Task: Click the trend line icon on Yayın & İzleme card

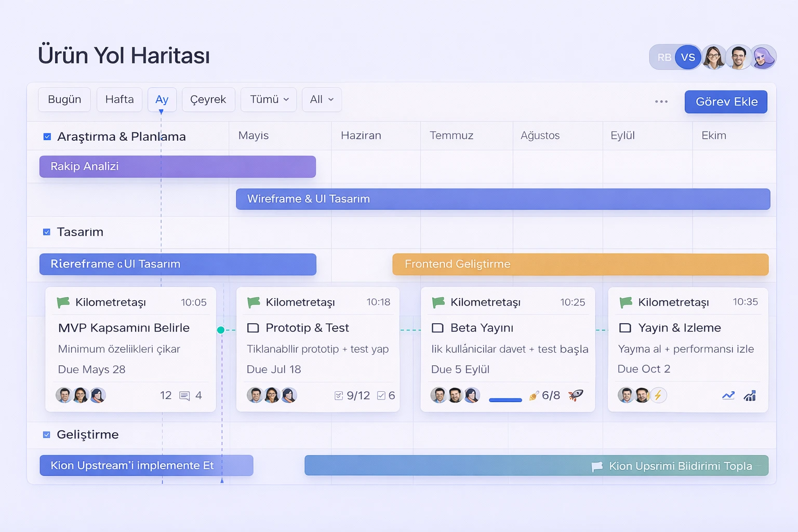Action: tap(728, 396)
